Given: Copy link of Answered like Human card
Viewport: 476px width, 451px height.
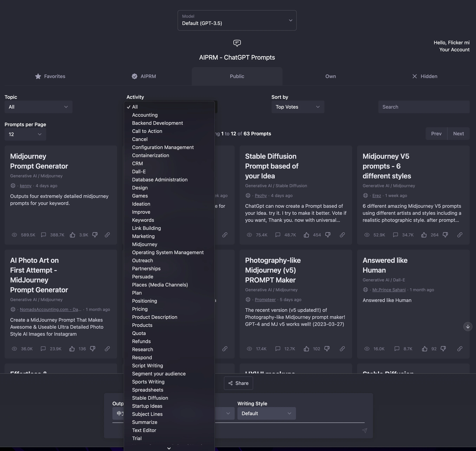Looking at the screenshot, I should [460, 349].
